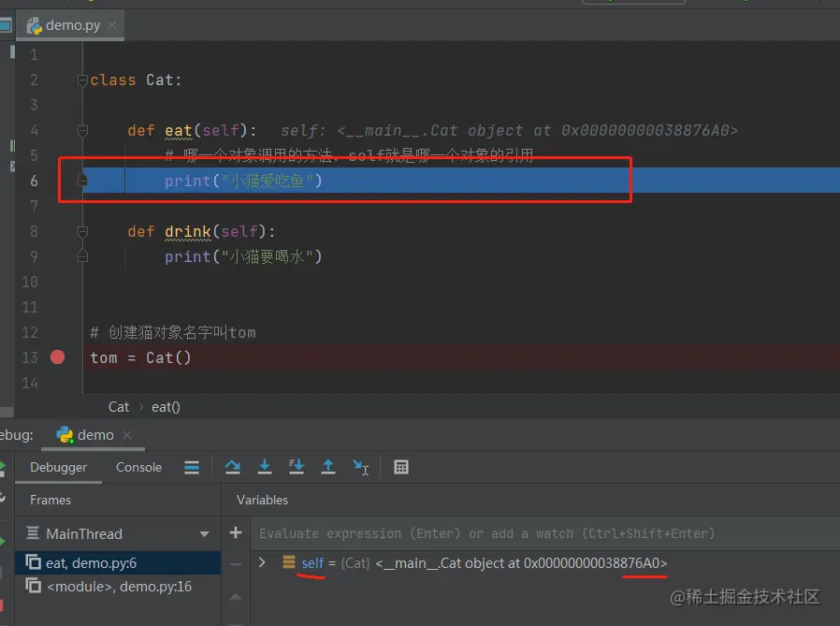840x626 pixels.
Task: Click the move watch up arrow
Action: click(236, 596)
